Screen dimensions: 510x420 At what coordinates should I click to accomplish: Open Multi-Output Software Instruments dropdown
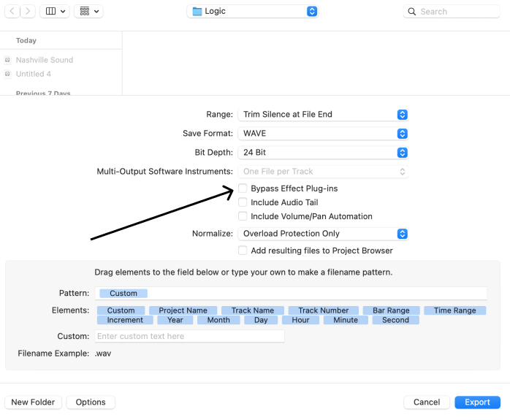323,172
